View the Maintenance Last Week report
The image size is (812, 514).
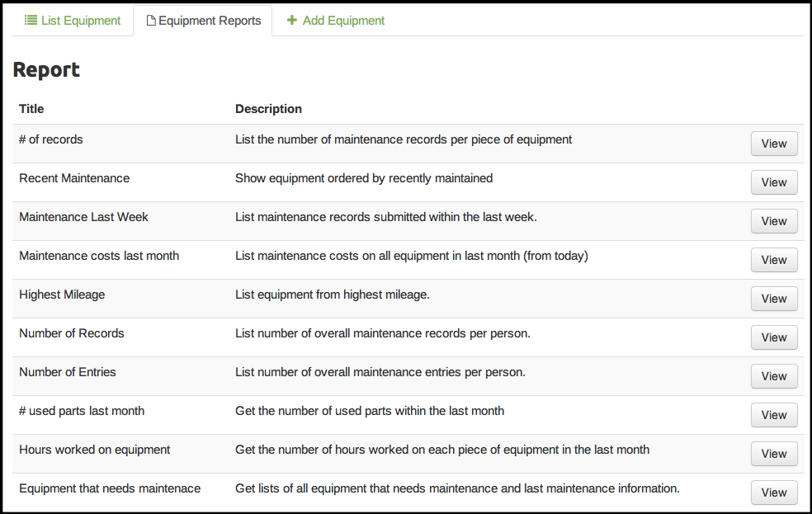(x=773, y=221)
